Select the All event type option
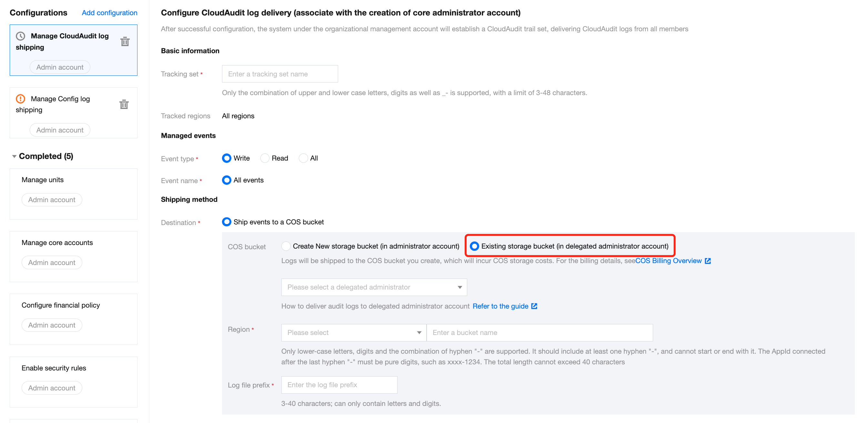868x423 pixels. pos(303,158)
